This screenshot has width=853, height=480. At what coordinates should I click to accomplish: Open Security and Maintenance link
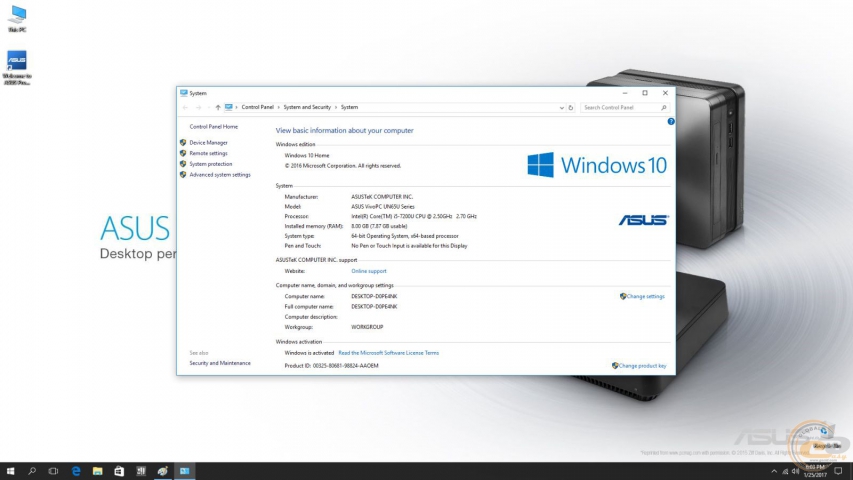(220, 363)
